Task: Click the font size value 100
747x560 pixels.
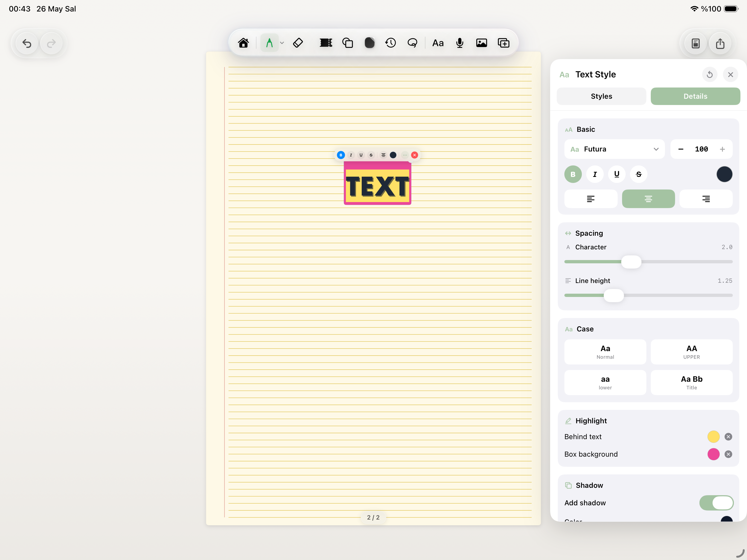Action: [x=701, y=149]
